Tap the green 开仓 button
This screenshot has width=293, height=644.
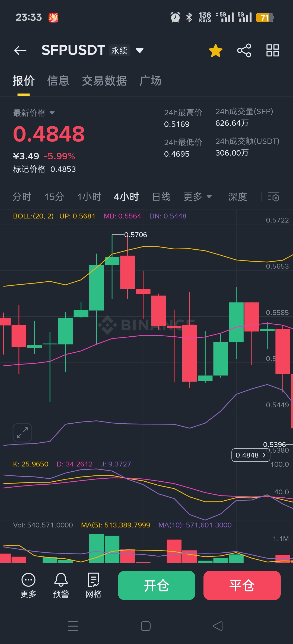[x=157, y=585]
